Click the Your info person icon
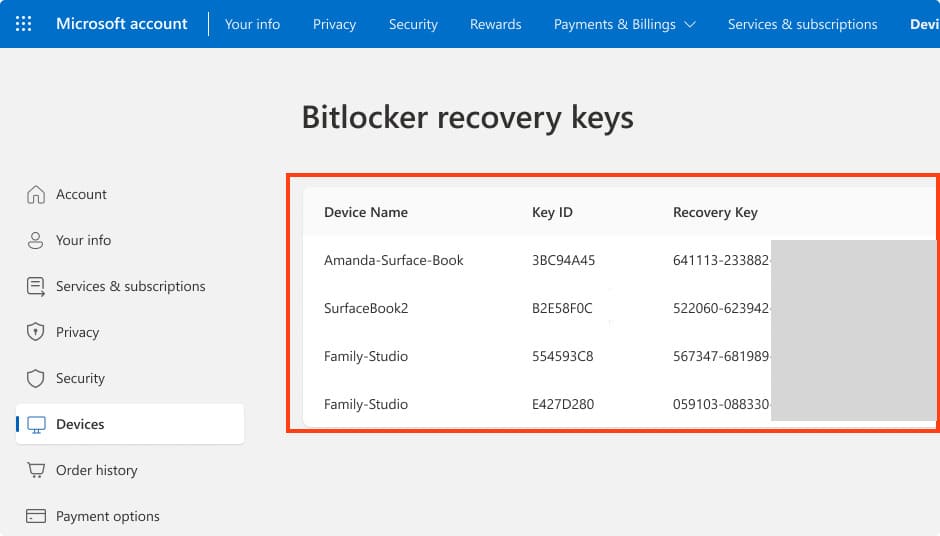The image size is (940, 536). click(x=36, y=240)
